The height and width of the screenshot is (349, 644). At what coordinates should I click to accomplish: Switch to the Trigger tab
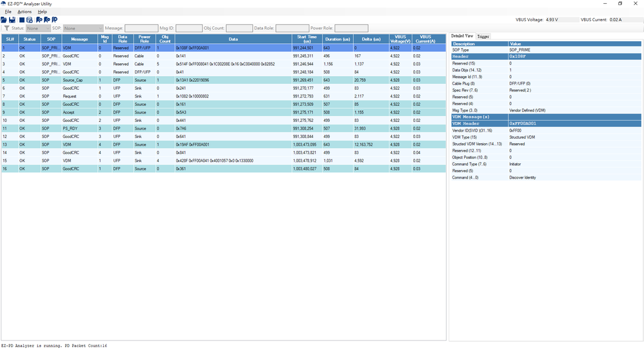tap(483, 37)
